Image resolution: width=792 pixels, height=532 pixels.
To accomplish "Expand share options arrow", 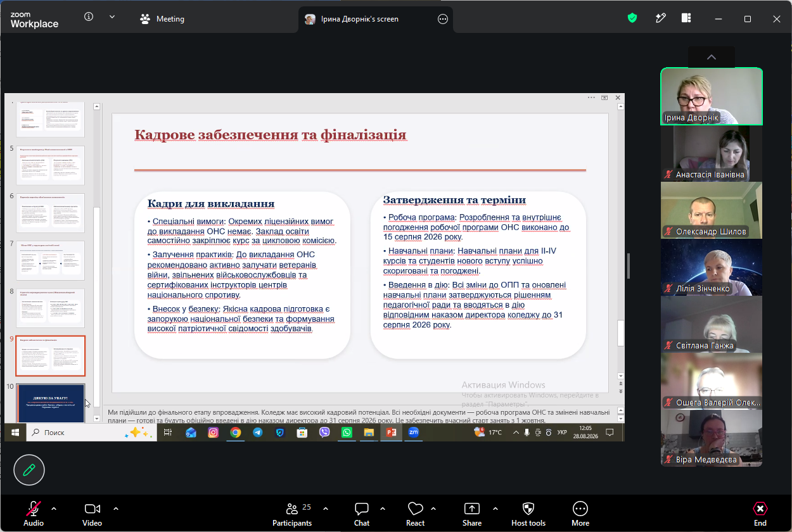I will click(495, 508).
